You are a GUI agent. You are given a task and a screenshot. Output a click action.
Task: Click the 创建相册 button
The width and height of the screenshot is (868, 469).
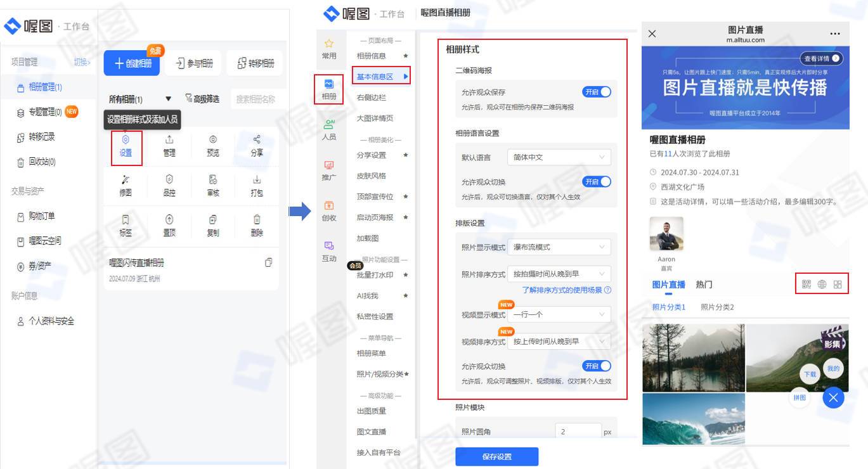tap(133, 63)
